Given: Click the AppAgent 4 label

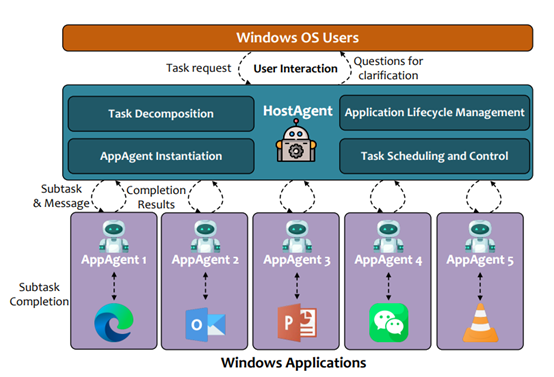Looking at the screenshot, I should click(x=389, y=260).
